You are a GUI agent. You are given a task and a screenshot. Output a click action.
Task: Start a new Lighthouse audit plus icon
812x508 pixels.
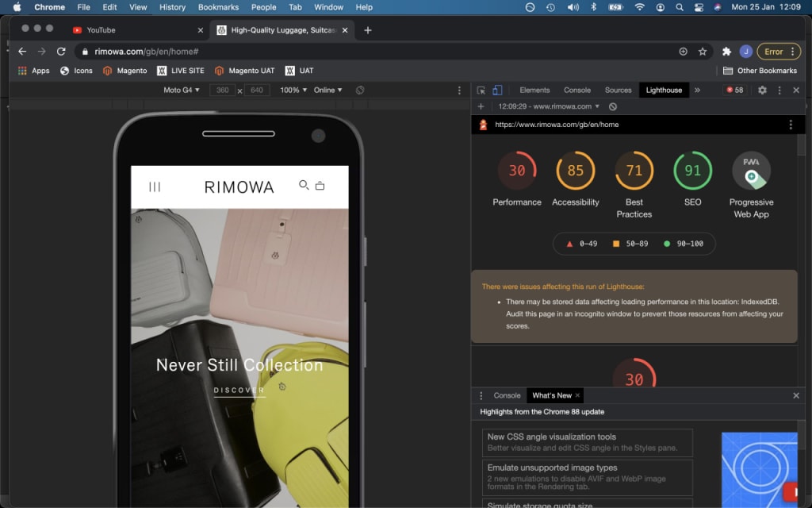481,106
